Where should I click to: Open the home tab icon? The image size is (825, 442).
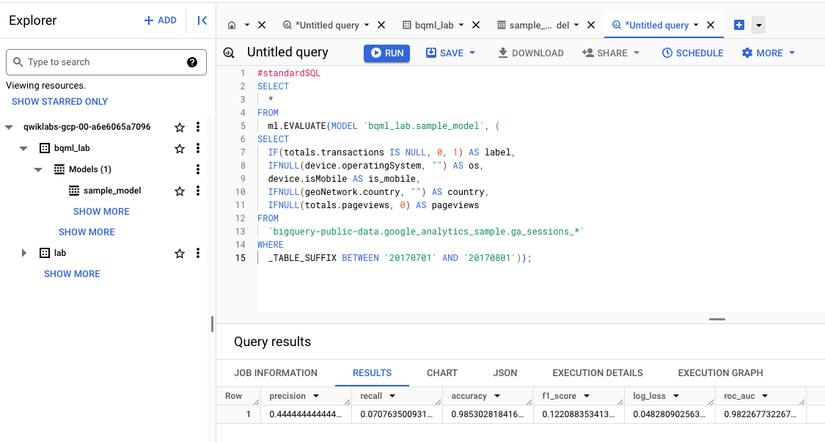(x=232, y=25)
